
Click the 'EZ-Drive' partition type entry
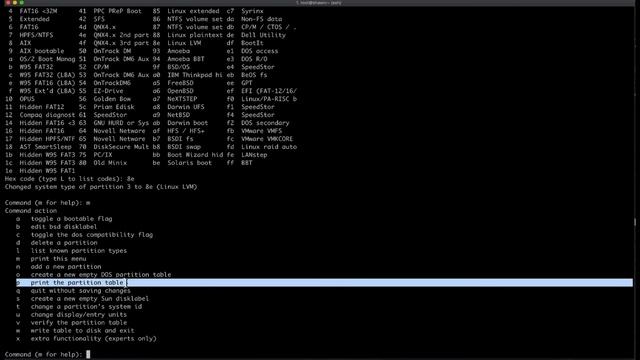pos(108,91)
